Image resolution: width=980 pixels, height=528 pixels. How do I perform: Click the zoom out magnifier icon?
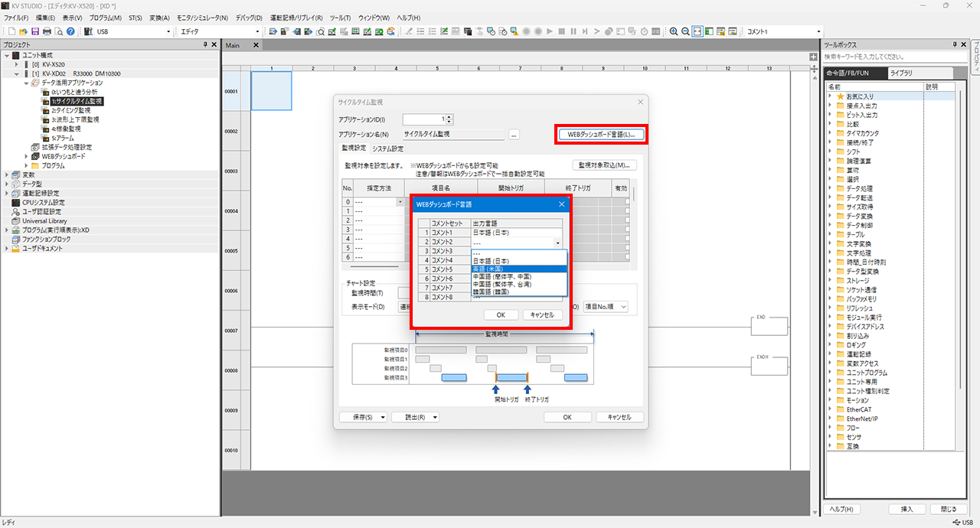[685, 31]
